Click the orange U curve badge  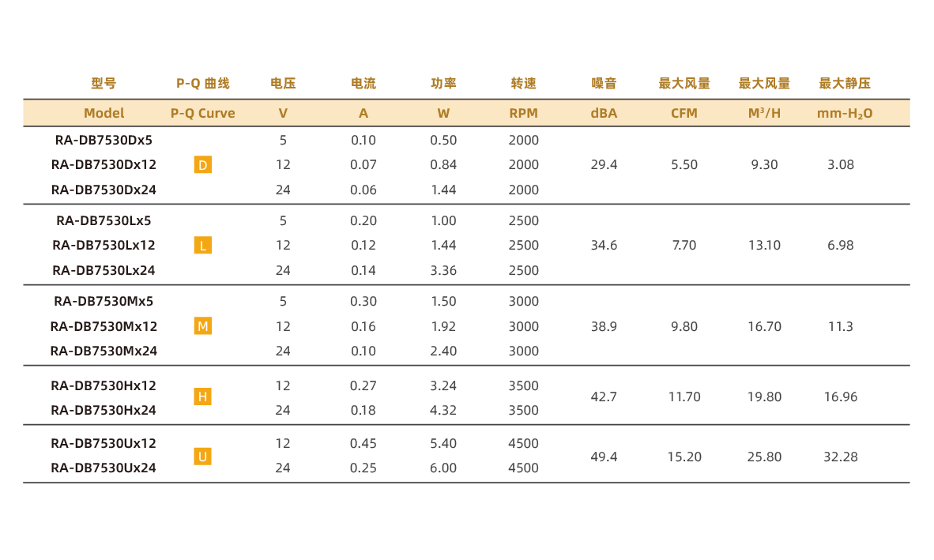(x=203, y=457)
